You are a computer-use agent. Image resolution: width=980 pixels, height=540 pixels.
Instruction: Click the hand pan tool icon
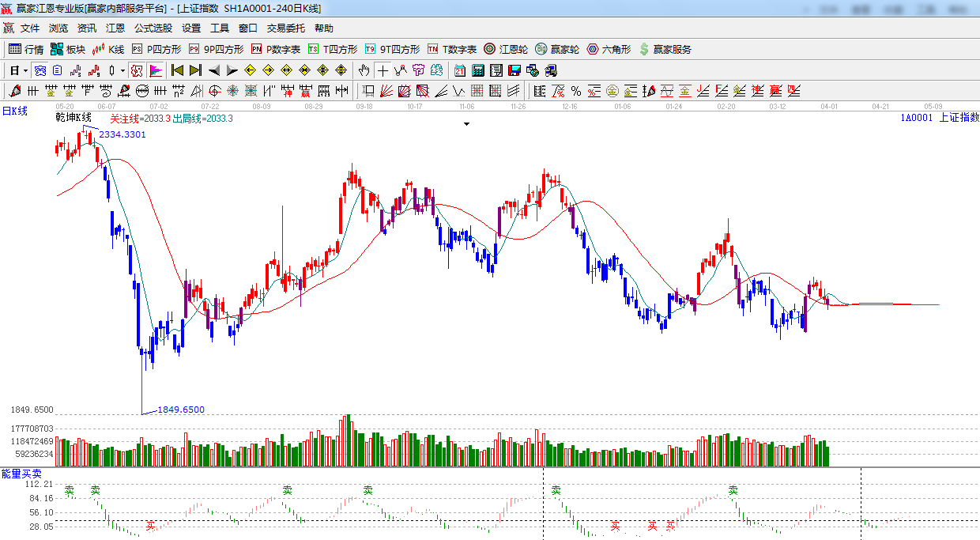pyautogui.click(x=364, y=70)
